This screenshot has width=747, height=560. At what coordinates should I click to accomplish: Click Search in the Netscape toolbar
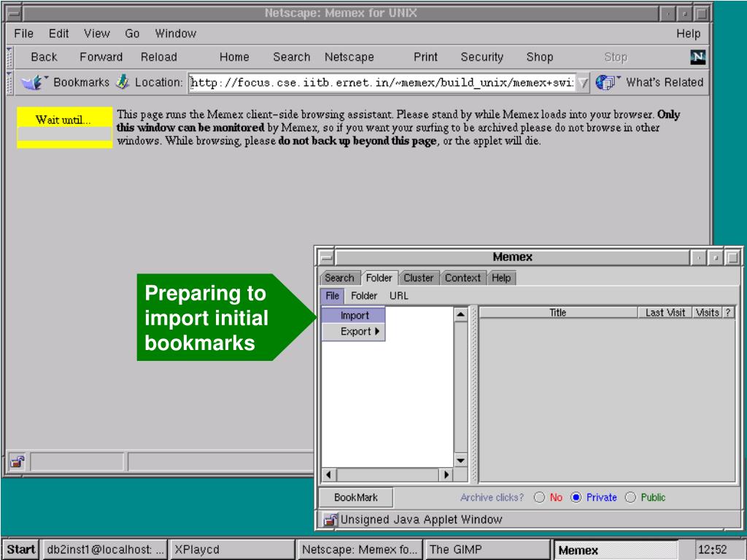291,57
